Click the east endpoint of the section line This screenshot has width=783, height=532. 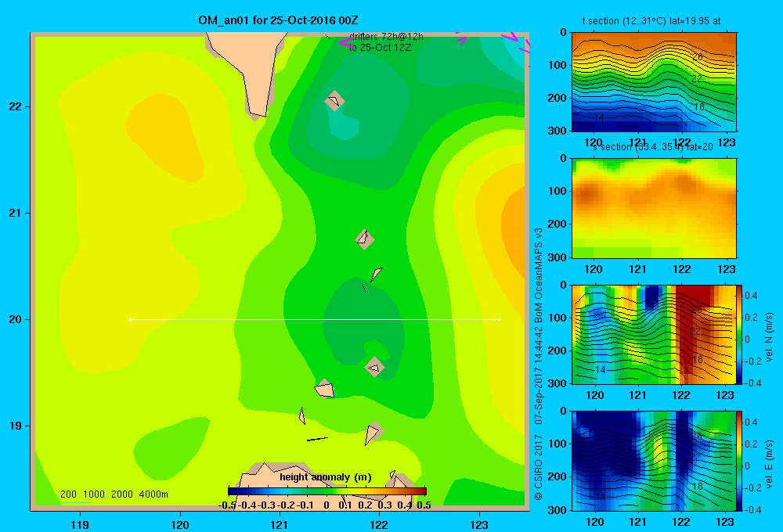(500, 319)
